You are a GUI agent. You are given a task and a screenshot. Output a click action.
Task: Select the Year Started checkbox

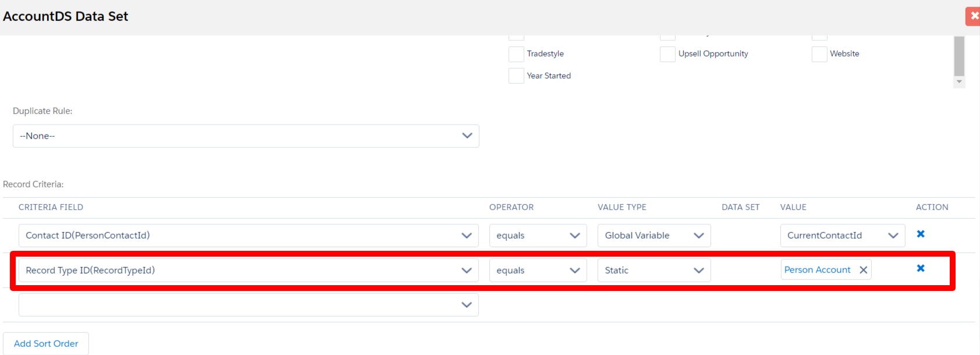point(516,76)
